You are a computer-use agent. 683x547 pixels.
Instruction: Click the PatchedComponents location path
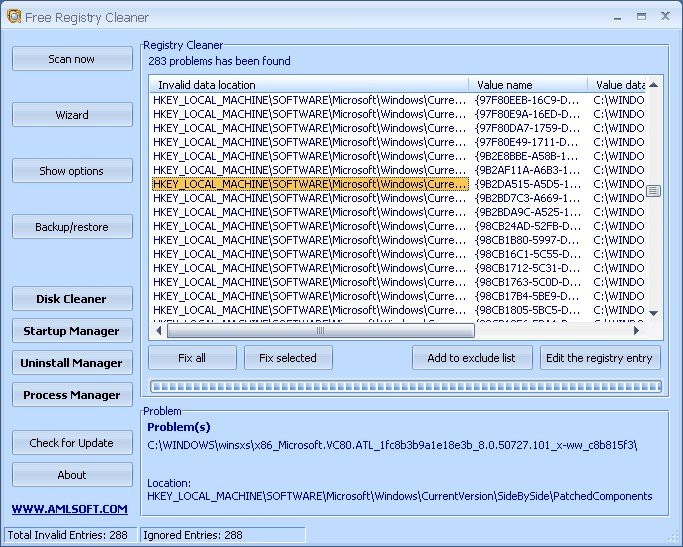pyautogui.click(x=399, y=496)
